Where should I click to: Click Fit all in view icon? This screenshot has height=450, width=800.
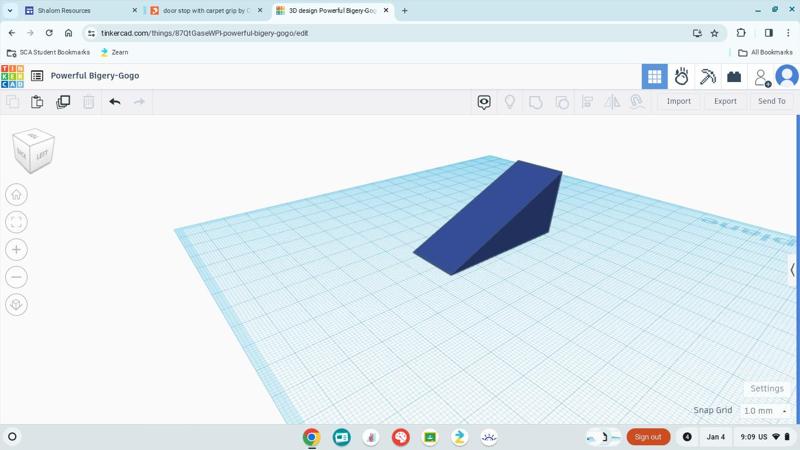pyautogui.click(x=16, y=222)
